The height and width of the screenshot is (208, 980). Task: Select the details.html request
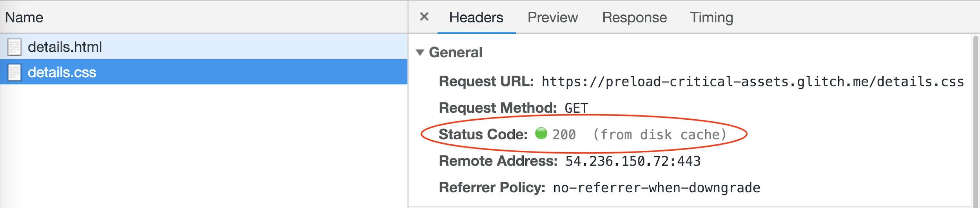coord(65,47)
